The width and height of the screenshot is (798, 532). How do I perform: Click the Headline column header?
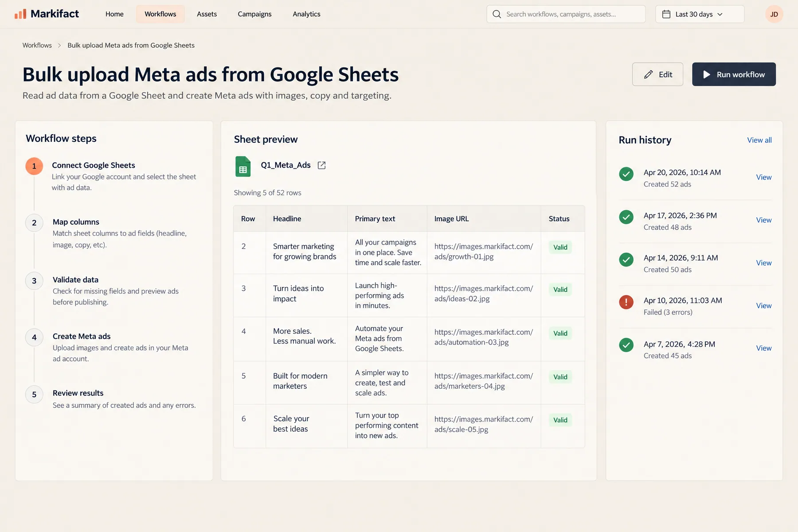(287, 219)
